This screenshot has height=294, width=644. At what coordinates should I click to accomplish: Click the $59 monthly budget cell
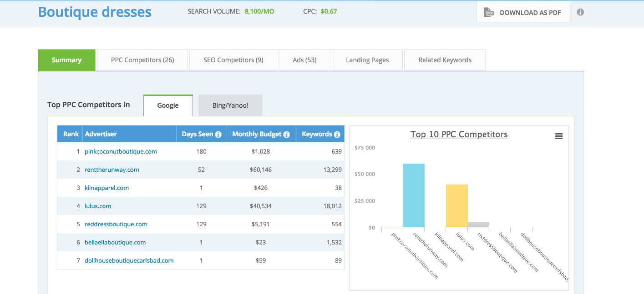(x=261, y=260)
